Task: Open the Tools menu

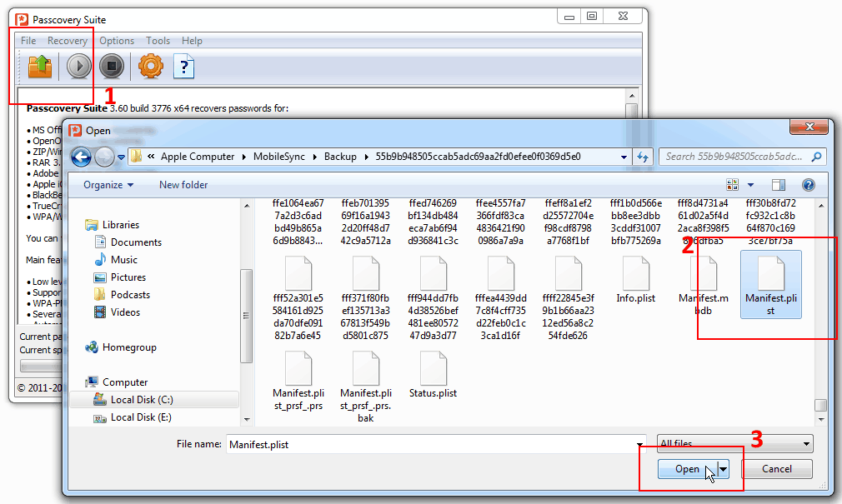Action: click(x=158, y=41)
